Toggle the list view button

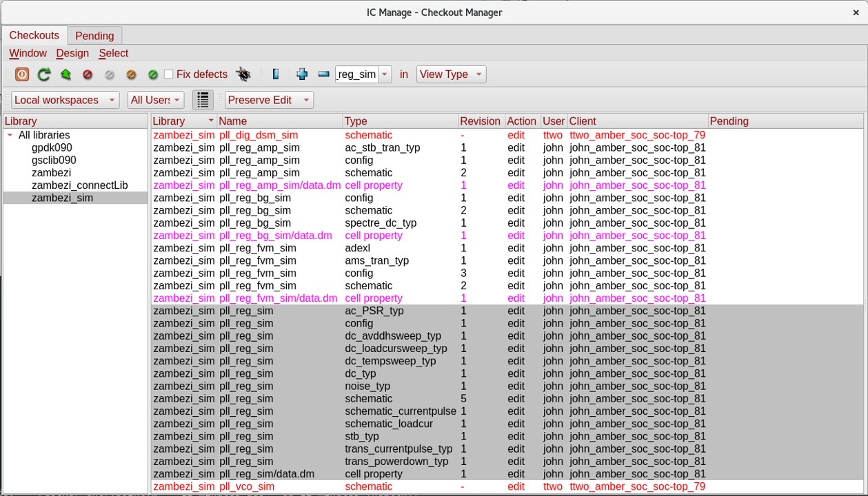pos(203,100)
